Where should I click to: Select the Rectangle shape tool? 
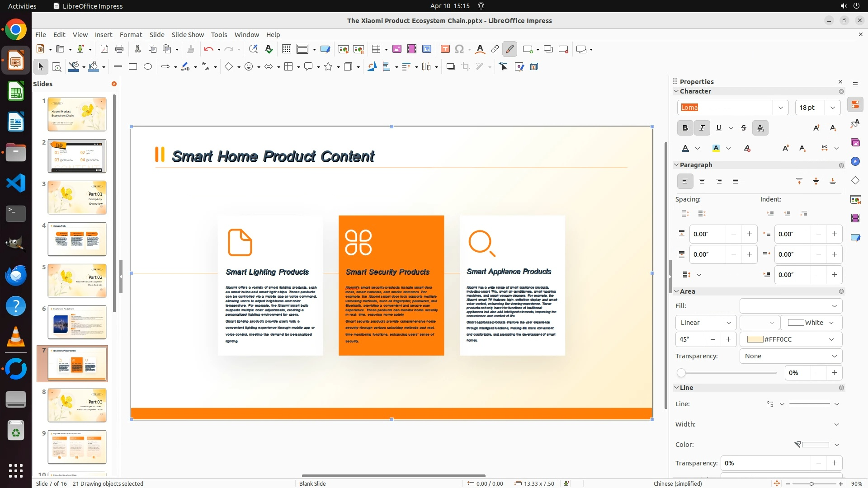click(133, 67)
